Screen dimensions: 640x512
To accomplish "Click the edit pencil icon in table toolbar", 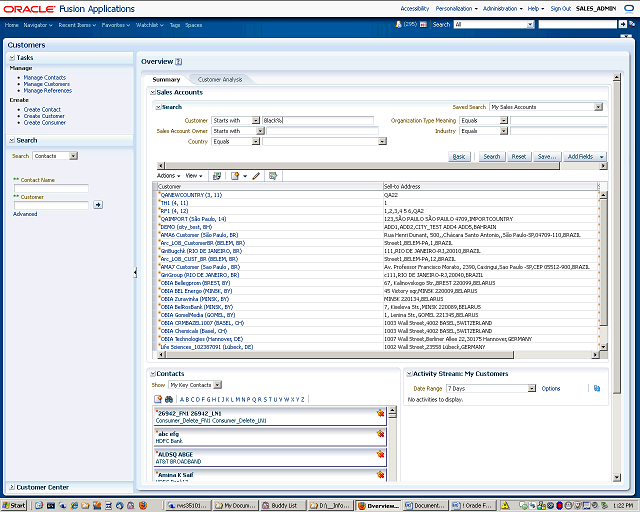I will pyautogui.click(x=256, y=176).
